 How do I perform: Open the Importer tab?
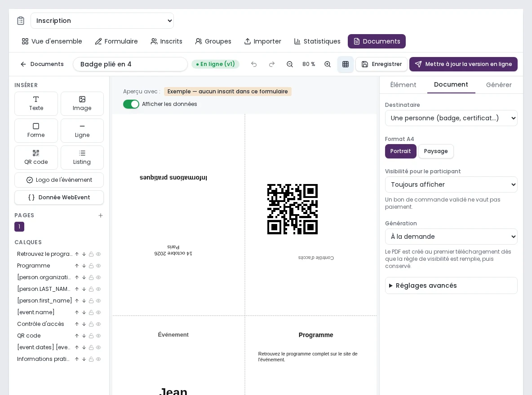(262, 41)
